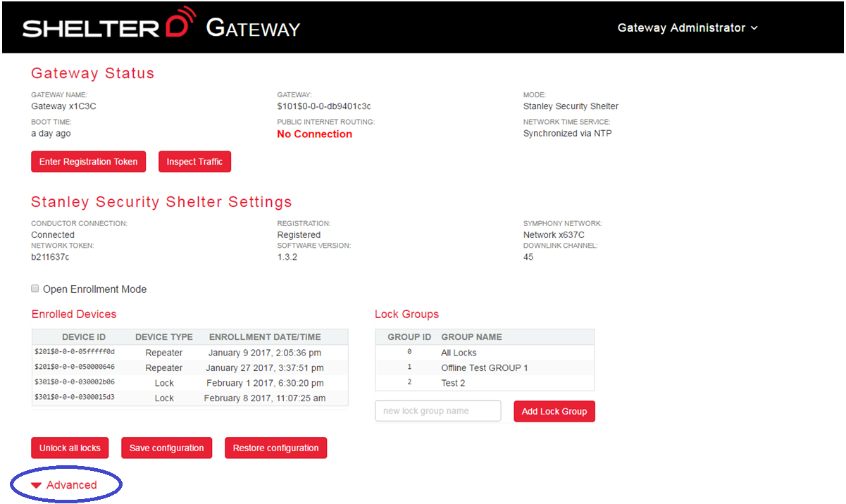
Task: Click the Gateway Status heading
Action: pos(92,73)
